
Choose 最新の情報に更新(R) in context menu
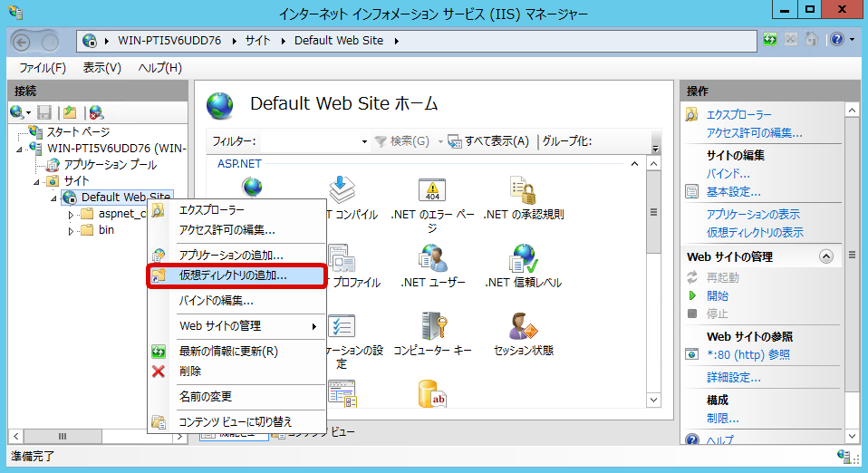coord(236,352)
